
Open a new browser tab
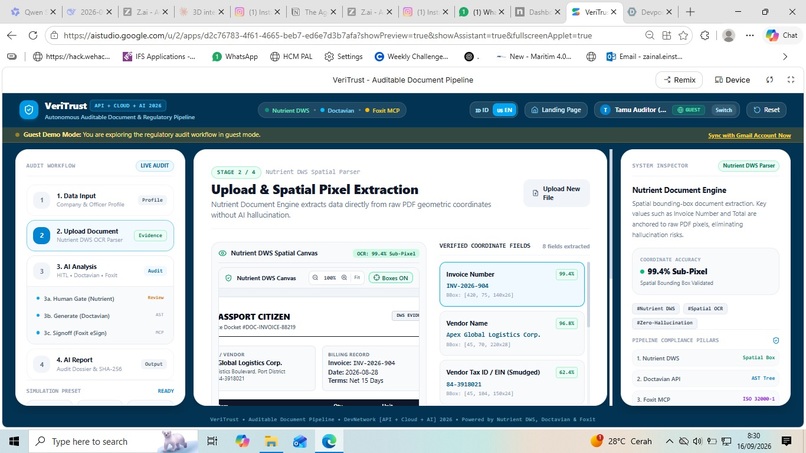tap(690, 12)
